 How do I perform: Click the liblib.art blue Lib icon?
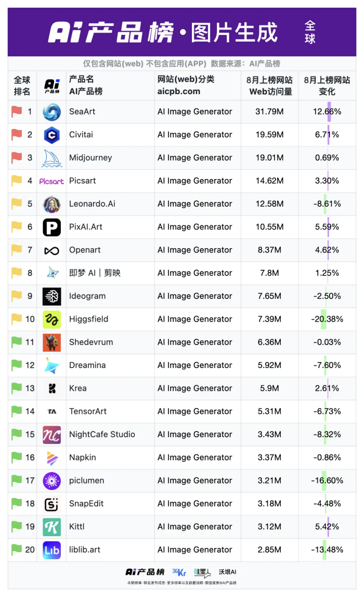pyautogui.click(x=51, y=550)
